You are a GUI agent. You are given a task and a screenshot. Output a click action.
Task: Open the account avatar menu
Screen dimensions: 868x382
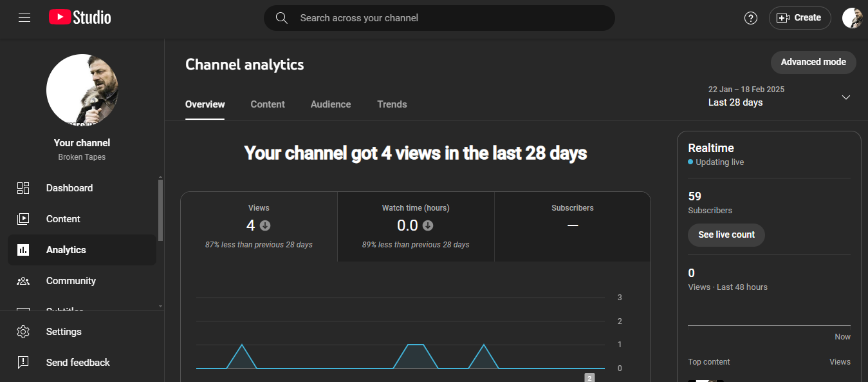coord(852,18)
